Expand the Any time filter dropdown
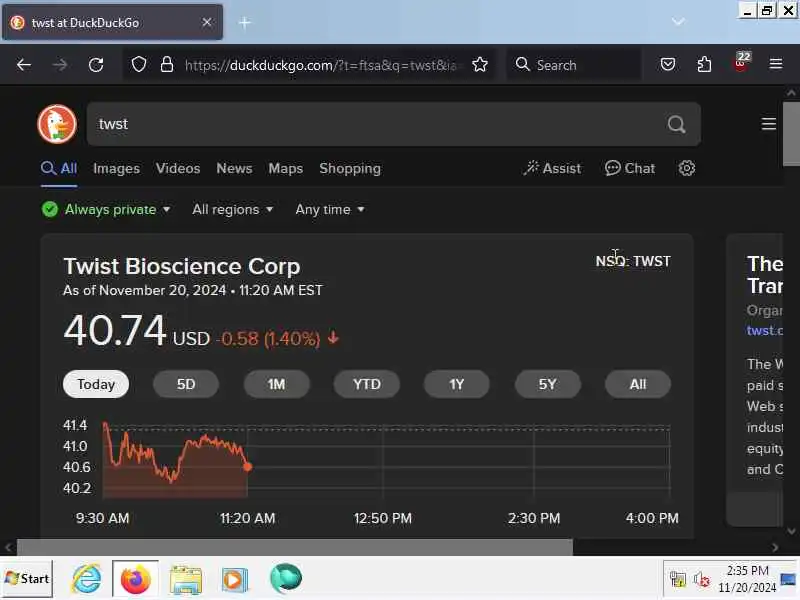The height and width of the screenshot is (600, 800). click(330, 209)
